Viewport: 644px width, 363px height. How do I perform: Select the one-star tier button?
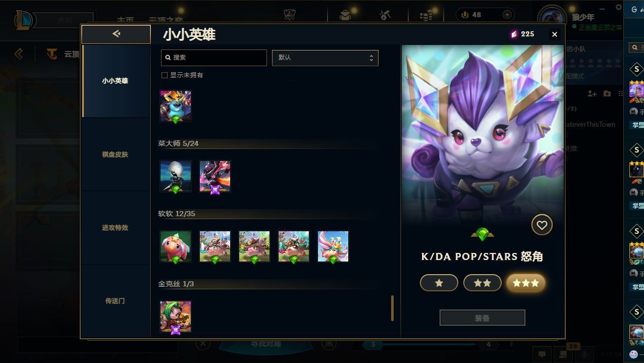coord(439,283)
